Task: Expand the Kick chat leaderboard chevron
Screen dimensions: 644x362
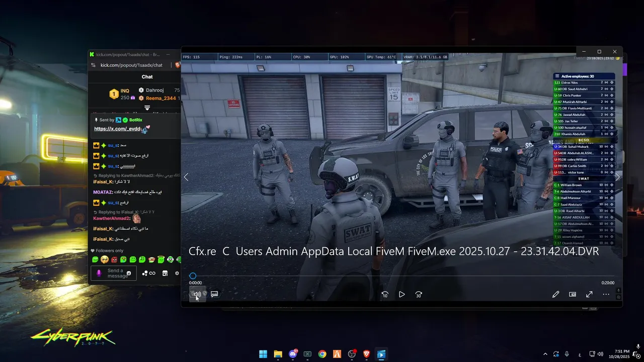Action: 147,108
